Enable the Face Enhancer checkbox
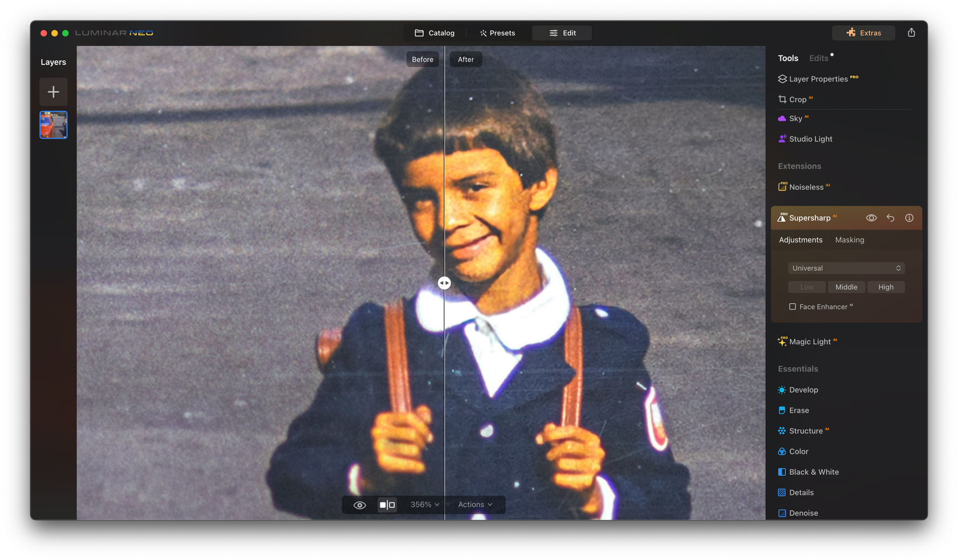The height and width of the screenshot is (560, 958). (x=793, y=306)
